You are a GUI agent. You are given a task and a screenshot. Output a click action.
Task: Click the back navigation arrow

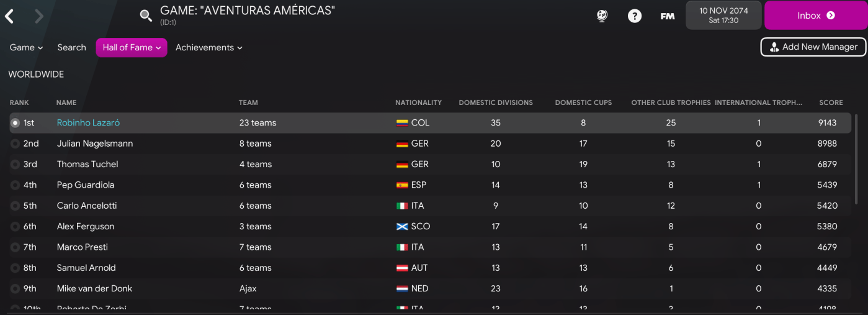pyautogui.click(x=9, y=16)
